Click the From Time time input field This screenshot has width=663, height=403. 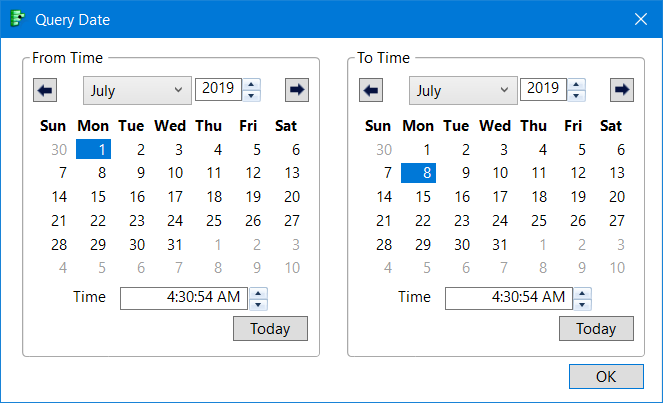point(184,298)
